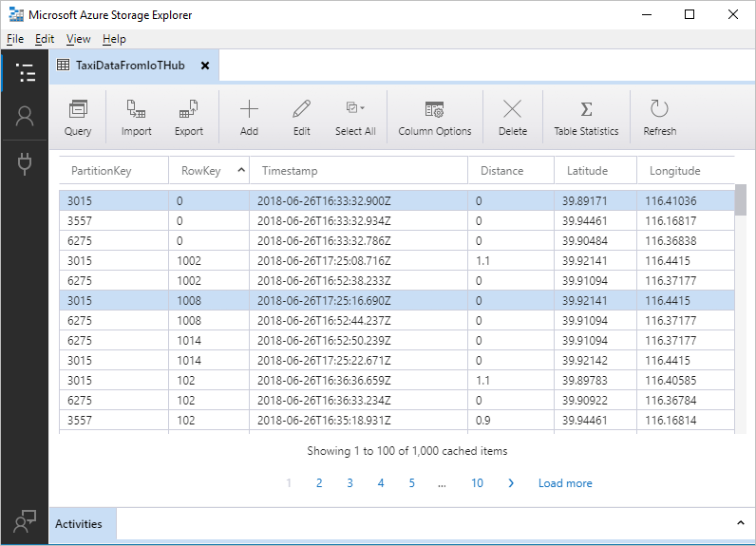Go to page 2
Screen dimensions: 756x546
click(x=319, y=483)
